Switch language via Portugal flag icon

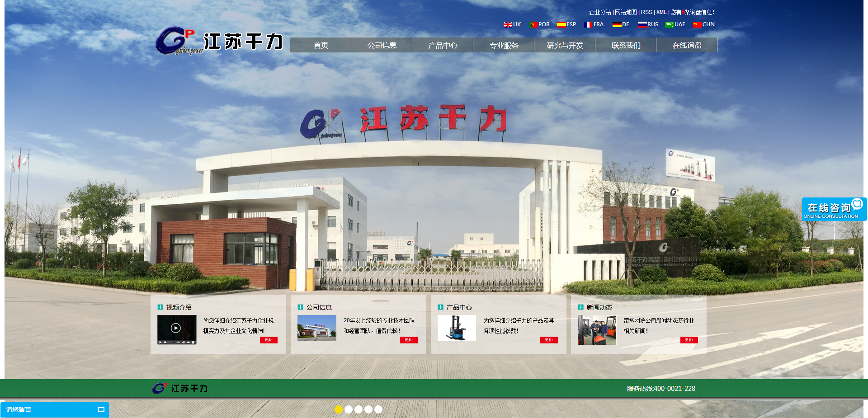tap(533, 24)
